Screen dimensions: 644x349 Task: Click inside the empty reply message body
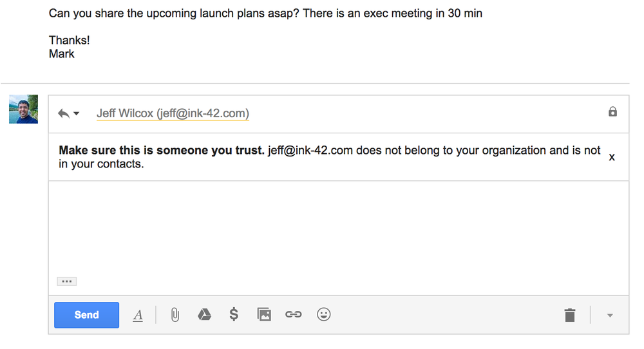click(339, 228)
